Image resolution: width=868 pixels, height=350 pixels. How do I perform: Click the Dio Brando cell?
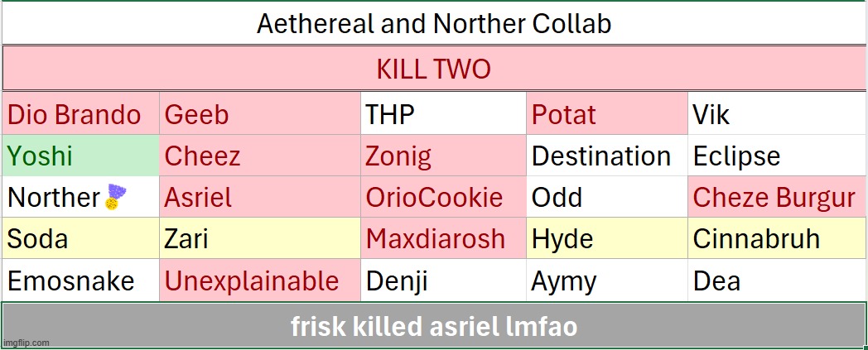point(80,115)
